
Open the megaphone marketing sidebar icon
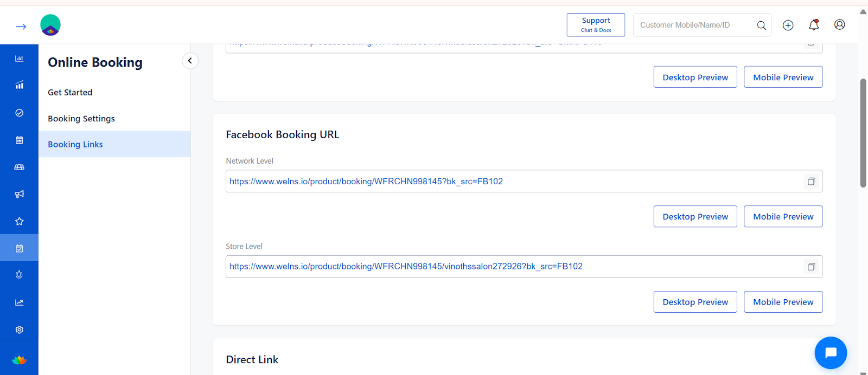[20, 194]
